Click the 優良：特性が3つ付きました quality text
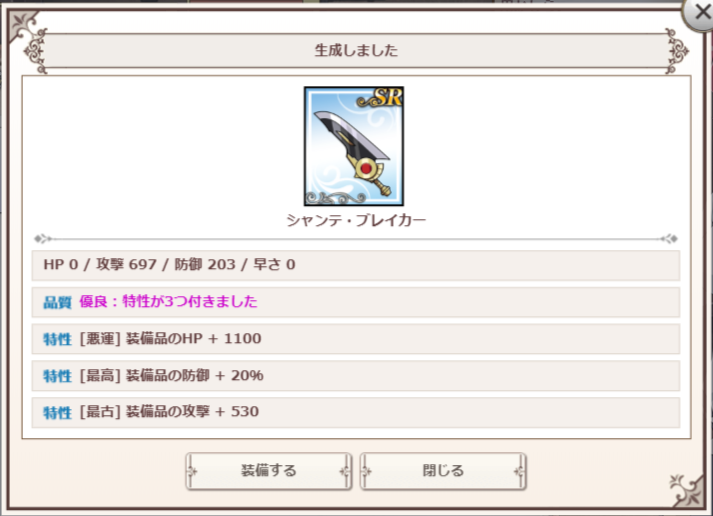The width and height of the screenshot is (713, 516). point(168,301)
